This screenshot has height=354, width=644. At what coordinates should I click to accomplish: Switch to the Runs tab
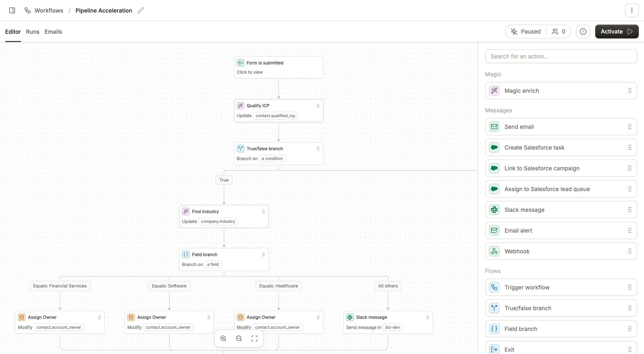tap(33, 32)
